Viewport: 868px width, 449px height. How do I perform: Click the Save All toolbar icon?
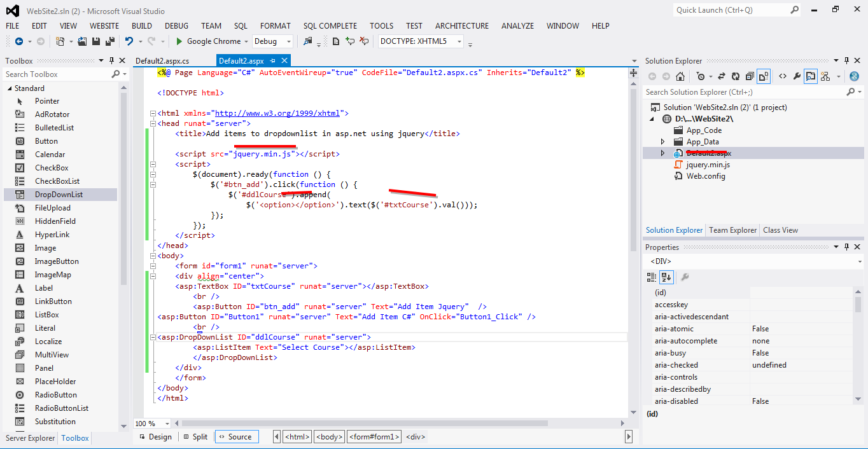(x=110, y=41)
